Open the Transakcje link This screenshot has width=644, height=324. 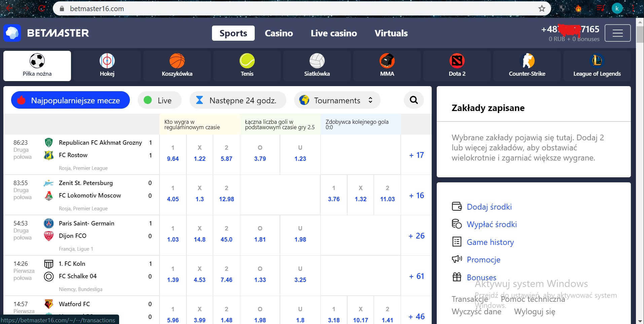click(x=470, y=299)
